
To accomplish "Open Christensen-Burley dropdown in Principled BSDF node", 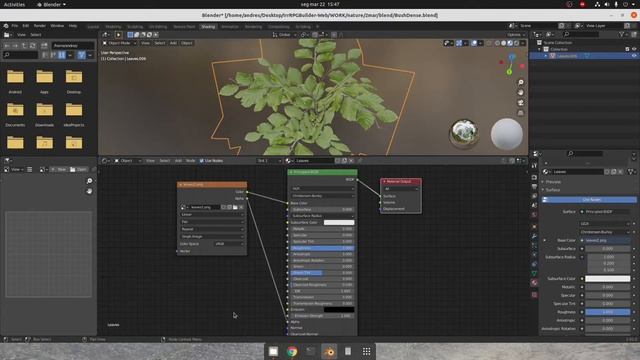I will coord(322,196).
